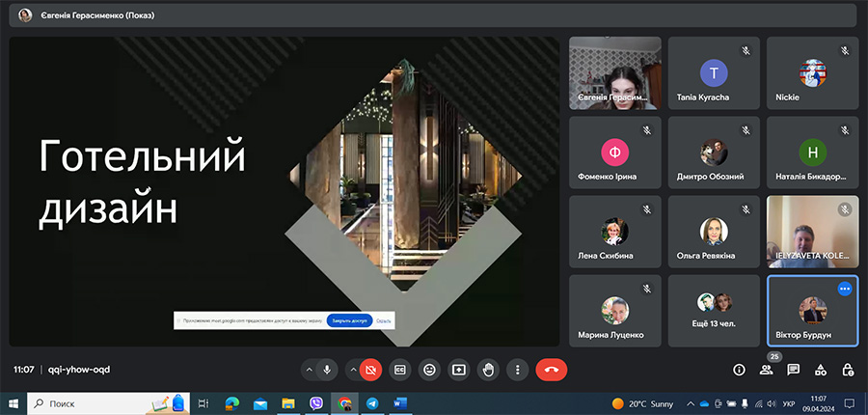Click Фоменко Ірина pink avatar
The width and height of the screenshot is (868, 415).
(x=615, y=152)
